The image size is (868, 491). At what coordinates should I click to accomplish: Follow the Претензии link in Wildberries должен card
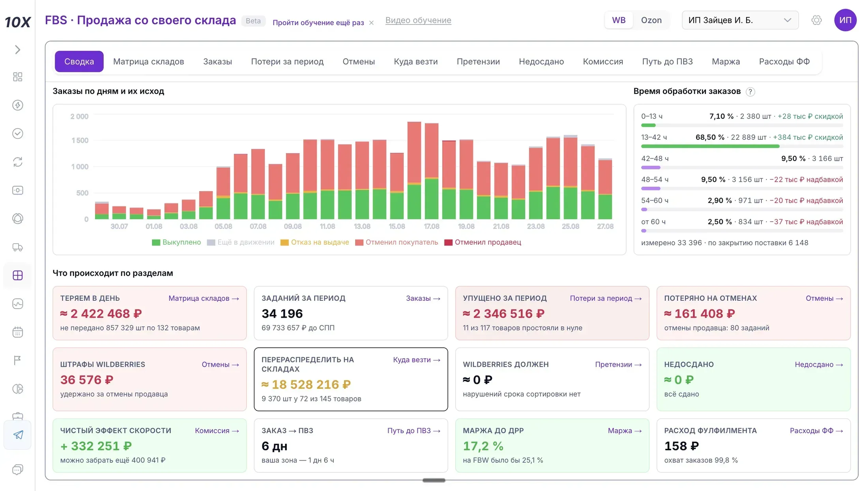(618, 364)
